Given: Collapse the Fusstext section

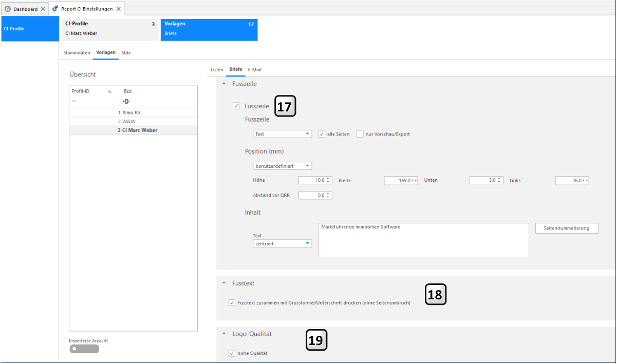Looking at the screenshot, I should point(224,283).
